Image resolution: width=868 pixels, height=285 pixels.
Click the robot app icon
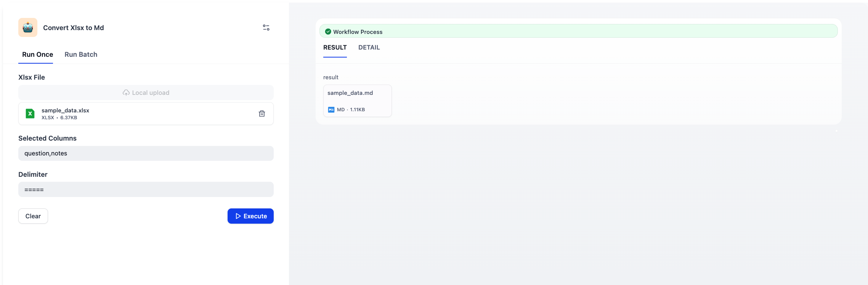click(x=28, y=27)
